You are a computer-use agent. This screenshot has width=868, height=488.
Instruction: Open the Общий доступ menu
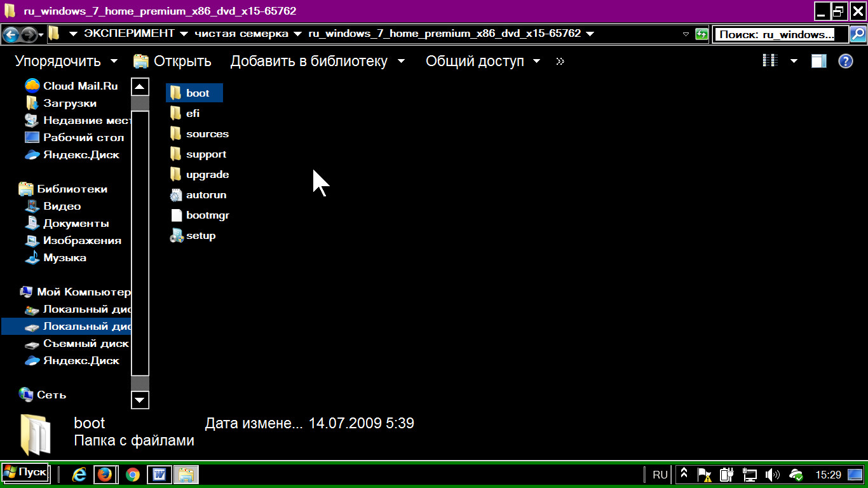[x=483, y=61]
